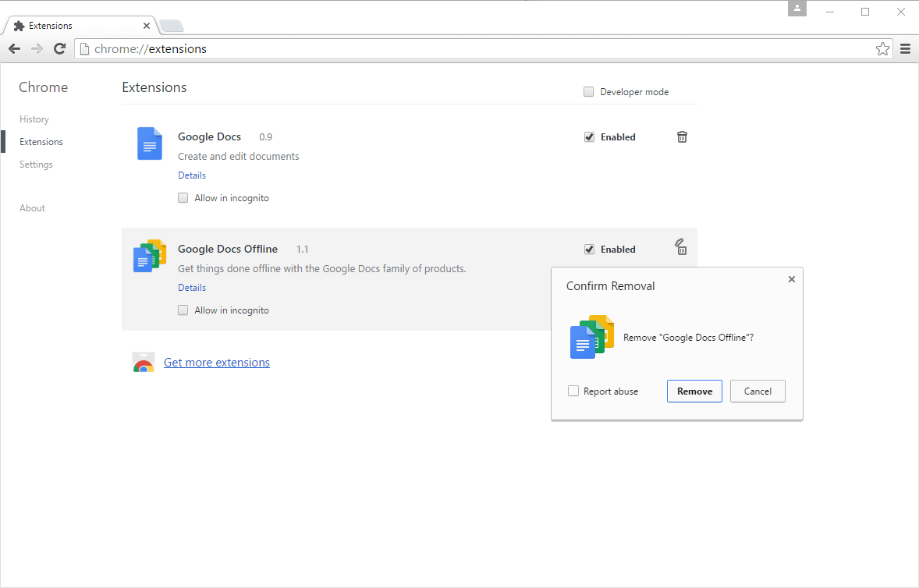Click the Google Docs Offline extension name

click(228, 250)
